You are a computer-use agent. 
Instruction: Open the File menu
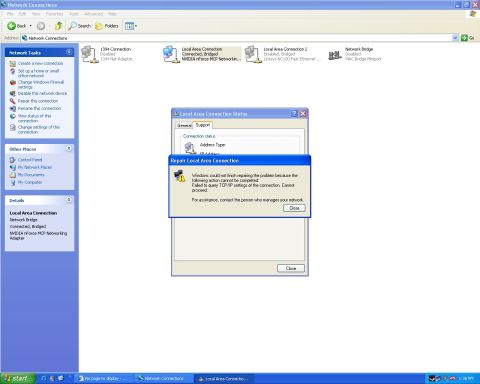[10, 14]
